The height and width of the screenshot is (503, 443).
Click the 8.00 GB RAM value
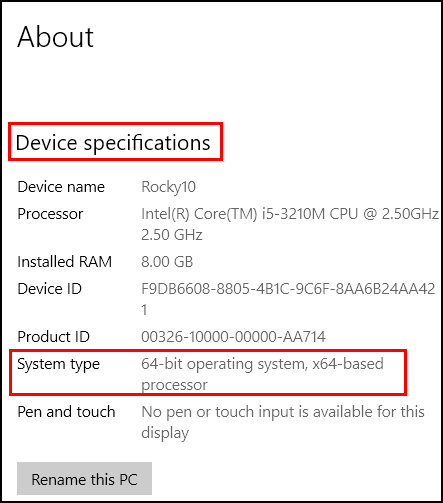coord(167,262)
